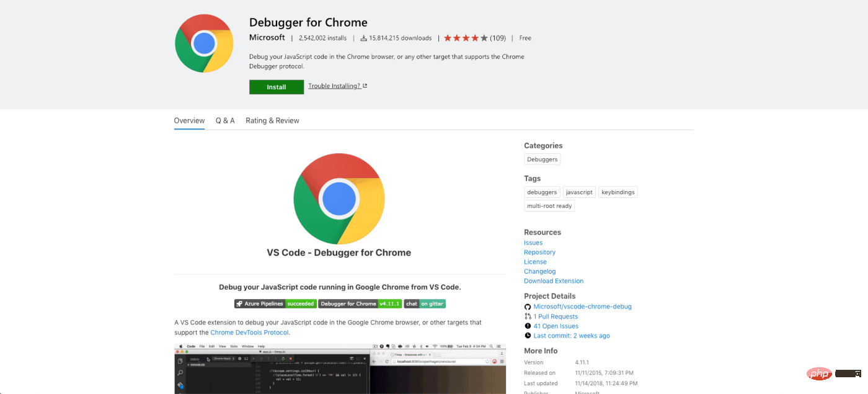Open the Azure Pipelines succeeded badge
This screenshot has height=394, width=868.
coord(275,303)
